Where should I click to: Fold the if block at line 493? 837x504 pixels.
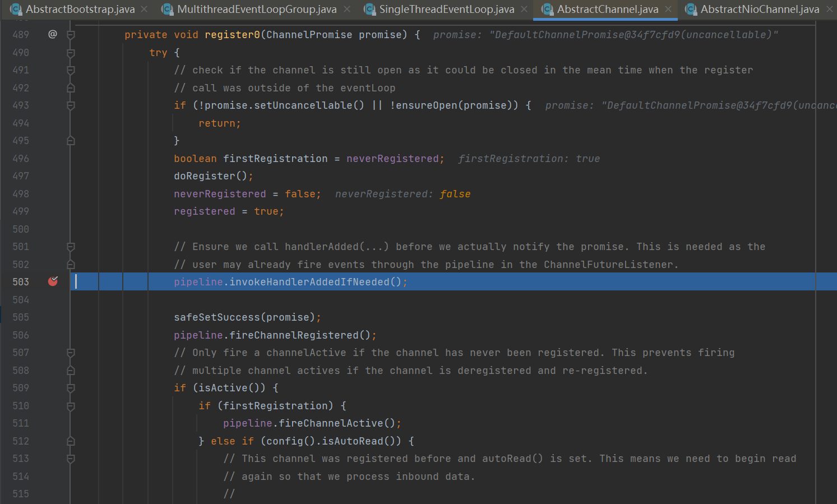71,105
